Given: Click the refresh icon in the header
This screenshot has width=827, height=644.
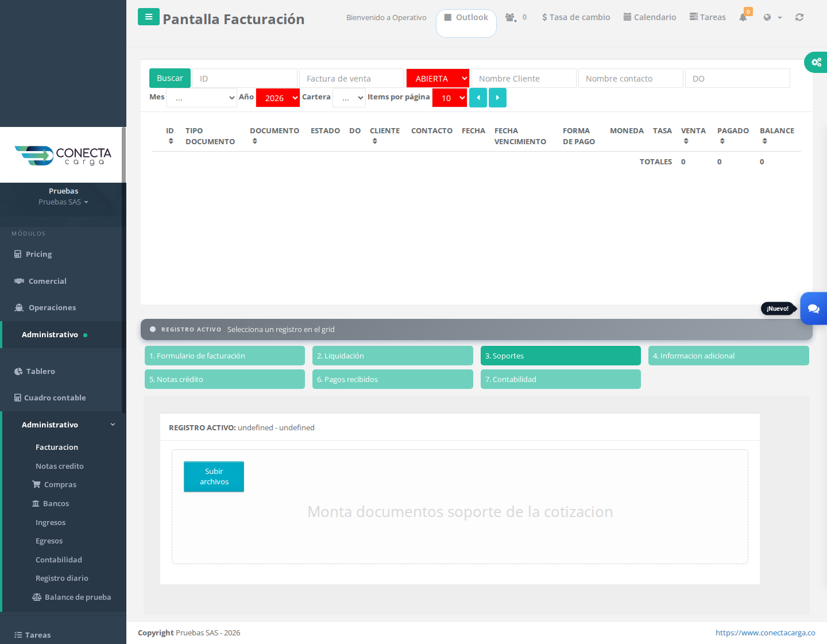Looking at the screenshot, I should 799,17.
